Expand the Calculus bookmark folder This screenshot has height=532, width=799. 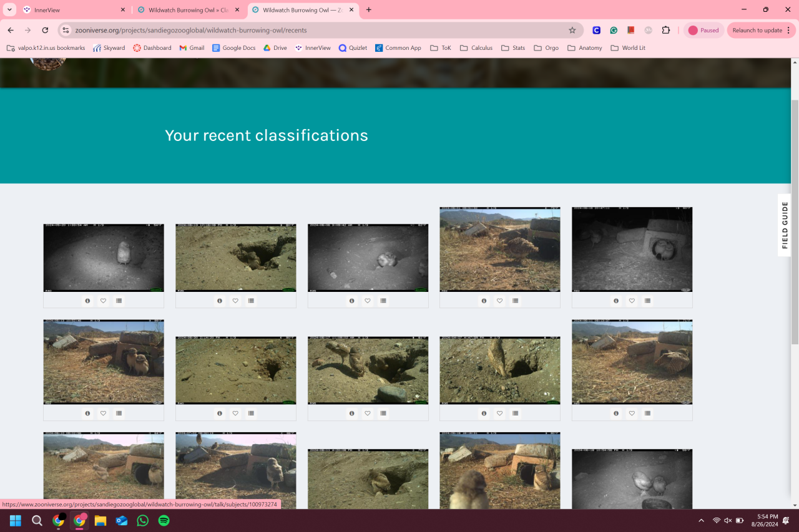[476, 48]
